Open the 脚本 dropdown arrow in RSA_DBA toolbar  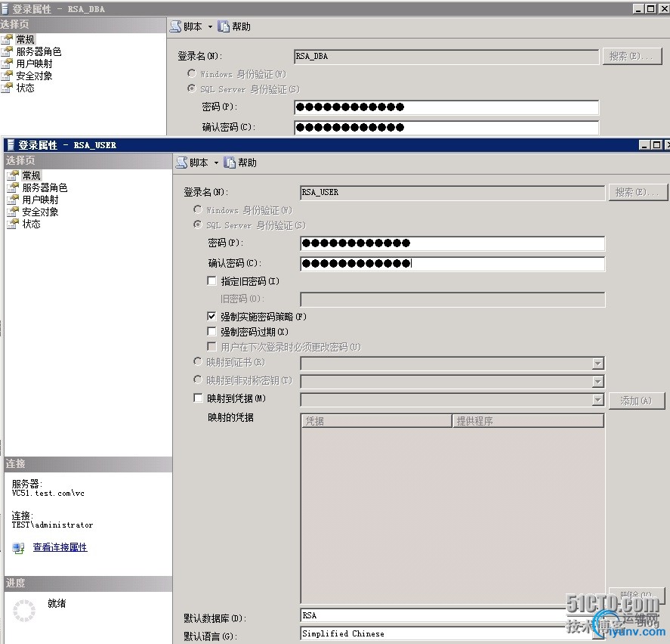tap(210, 27)
